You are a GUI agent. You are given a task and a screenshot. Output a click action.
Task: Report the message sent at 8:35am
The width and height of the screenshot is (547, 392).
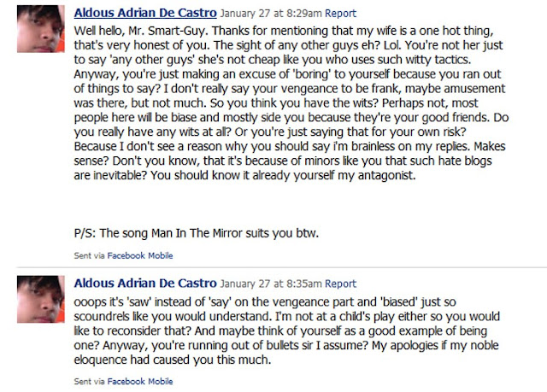click(340, 284)
